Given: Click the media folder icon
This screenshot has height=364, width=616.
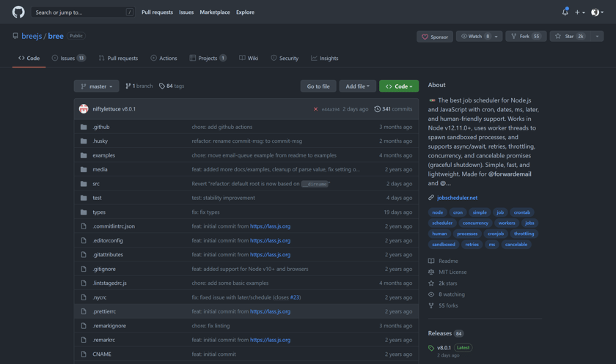Looking at the screenshot, I should pos(84,169).
